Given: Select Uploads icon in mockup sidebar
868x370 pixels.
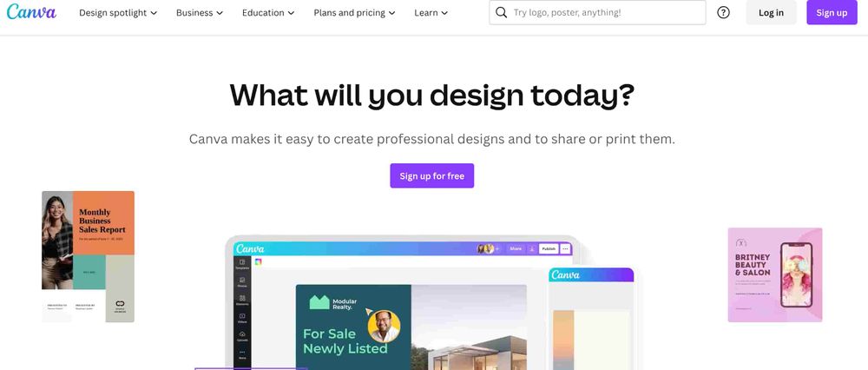Looking at the screenshot, I should point(242,335).
